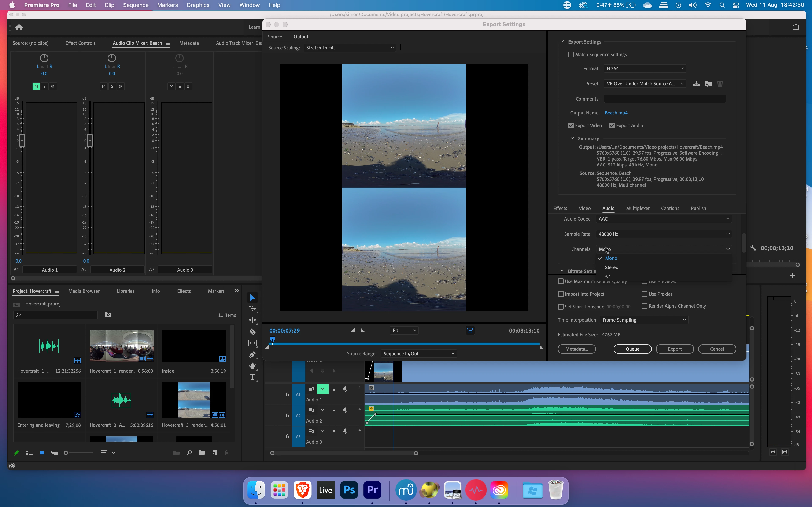Select the Hovercraft_3_render thumbnail in project
This screenshot has height=507, width=812.
194,400
